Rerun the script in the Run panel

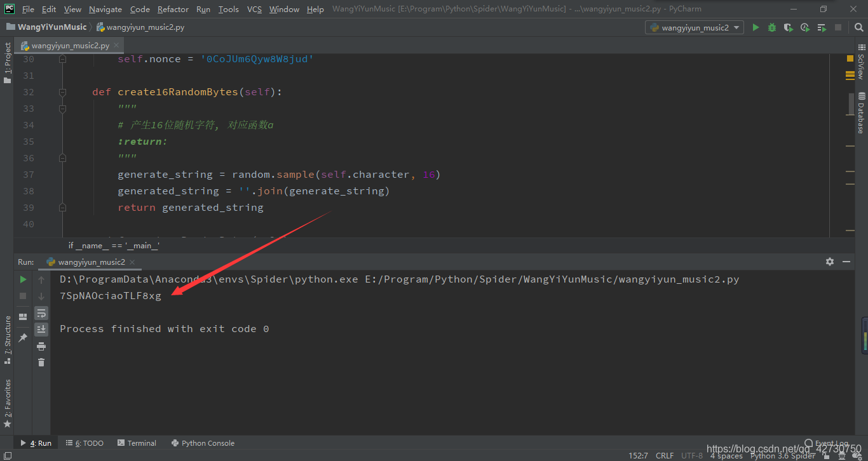point(23,279)
